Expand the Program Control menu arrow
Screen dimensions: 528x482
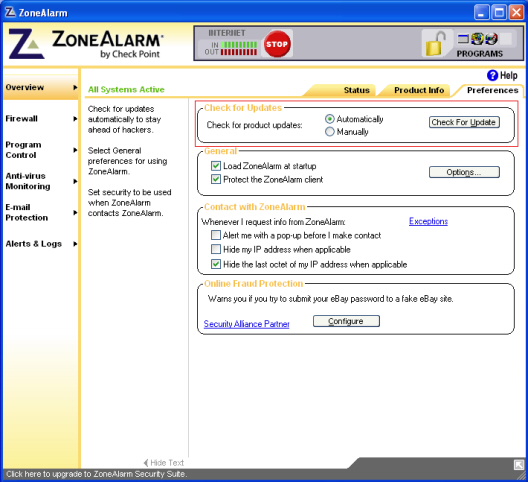(75, 150)
